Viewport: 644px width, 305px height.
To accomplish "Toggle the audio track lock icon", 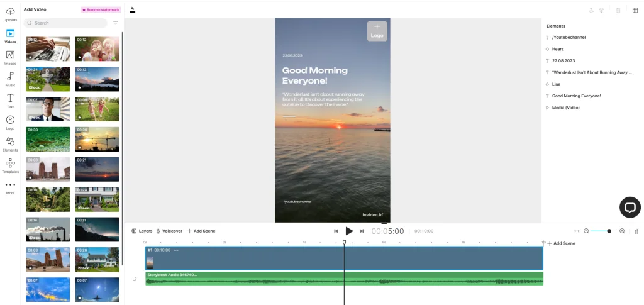I will click(x=135, y=279).
